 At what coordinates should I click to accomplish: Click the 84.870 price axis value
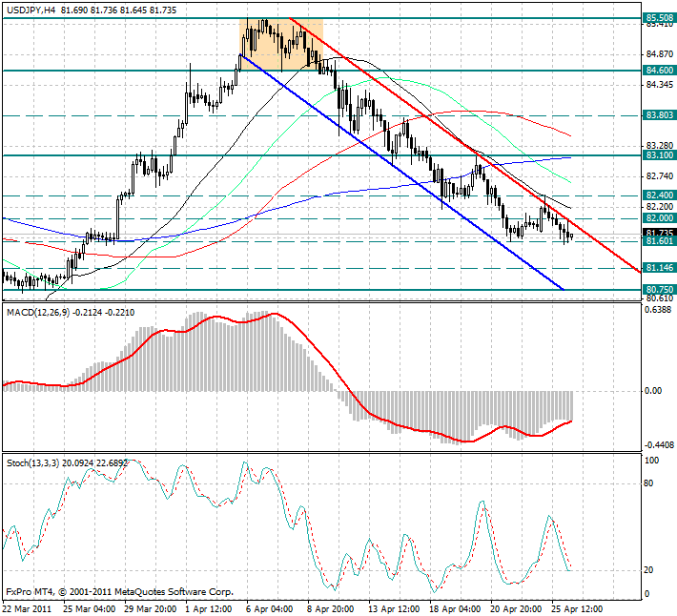click(660, 54)
